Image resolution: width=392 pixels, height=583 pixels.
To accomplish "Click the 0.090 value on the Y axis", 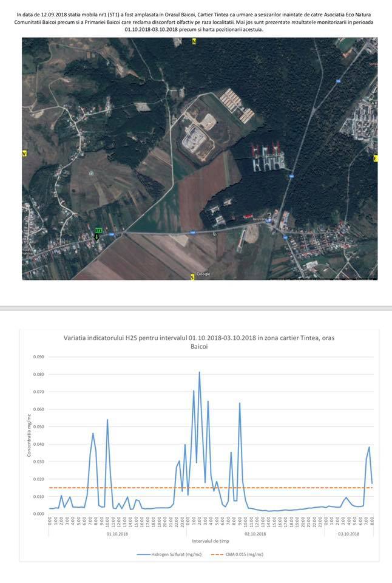I will point(39,356).
